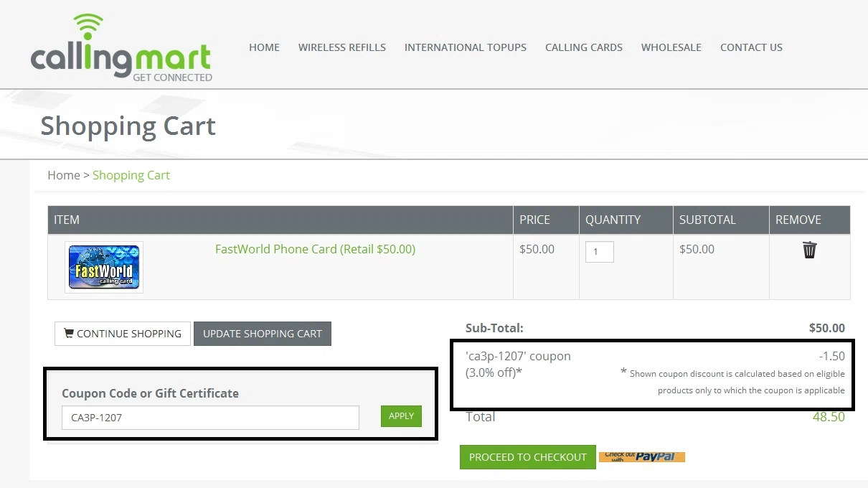The height and width of the screenshot is (488, 868).
Task: Click PROCEED TO CHECKOUT button
Action: pyautogui.click(x=528, y=457)
